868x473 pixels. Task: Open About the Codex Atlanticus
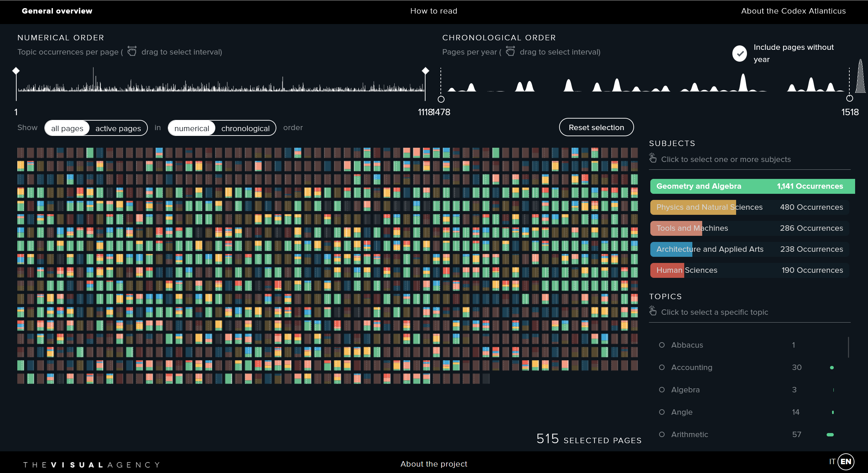tap(793, 11)
